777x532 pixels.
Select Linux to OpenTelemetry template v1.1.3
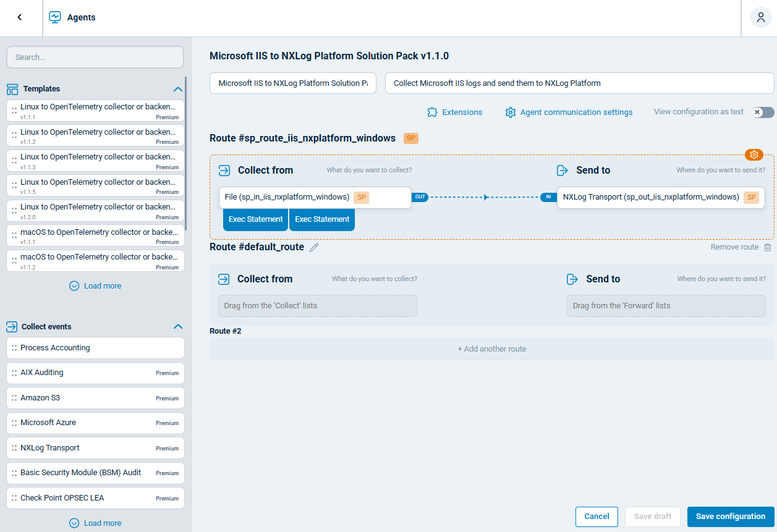[95, 161]
